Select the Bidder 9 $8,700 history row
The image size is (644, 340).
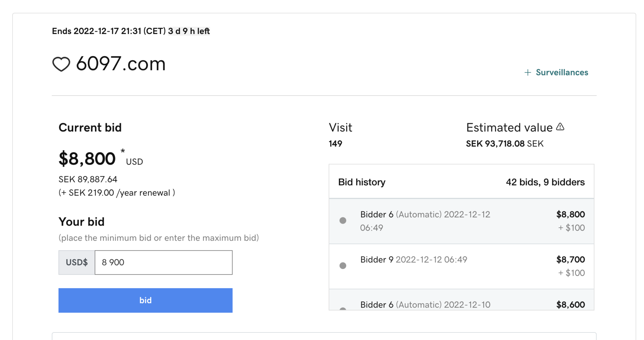(461, 266)
